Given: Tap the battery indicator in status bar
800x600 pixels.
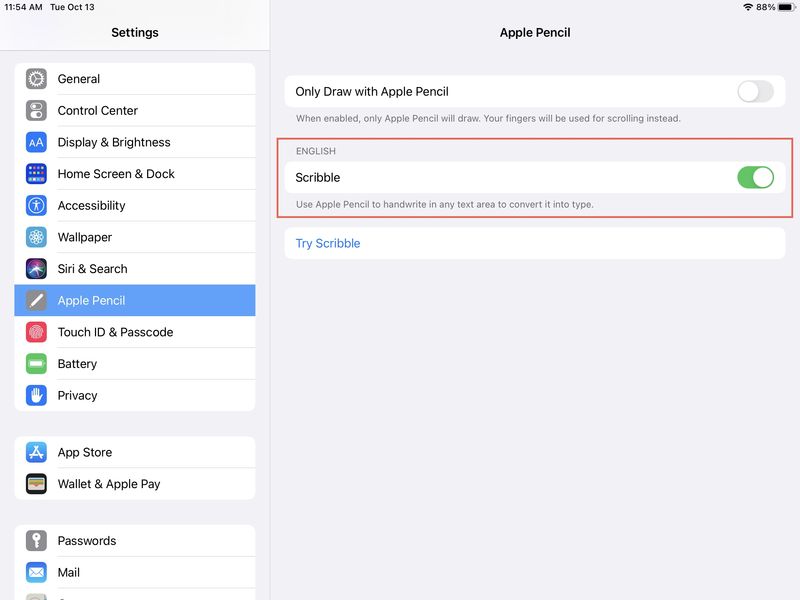Looking at the screenshot, I should tap(786, 7).
